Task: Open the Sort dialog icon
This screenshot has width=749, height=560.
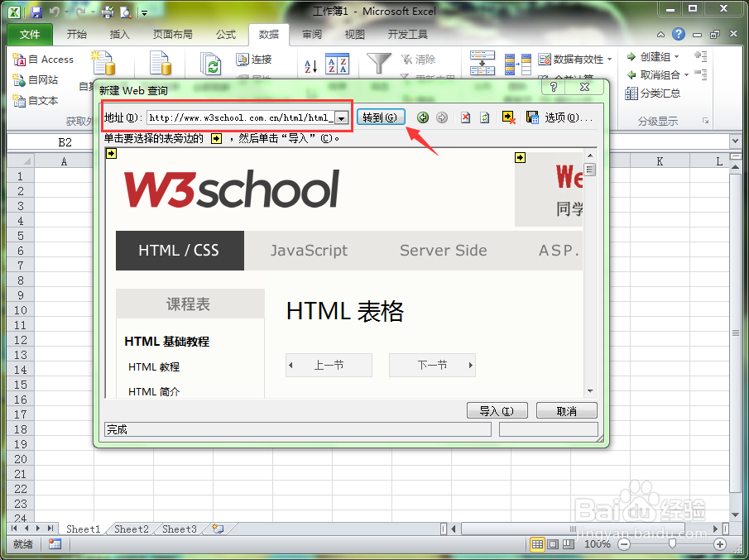Action: tap(337, 64)
